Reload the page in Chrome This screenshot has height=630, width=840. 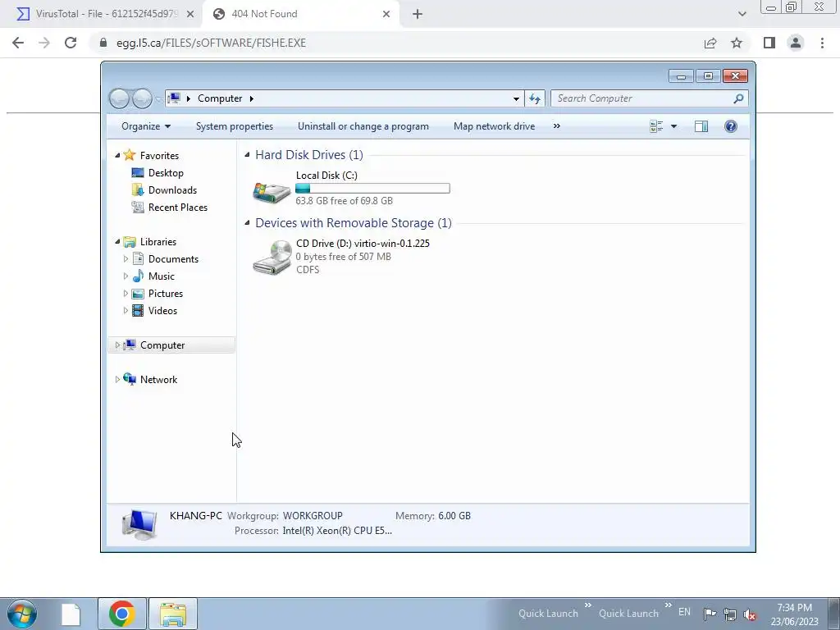coord(71,43)
